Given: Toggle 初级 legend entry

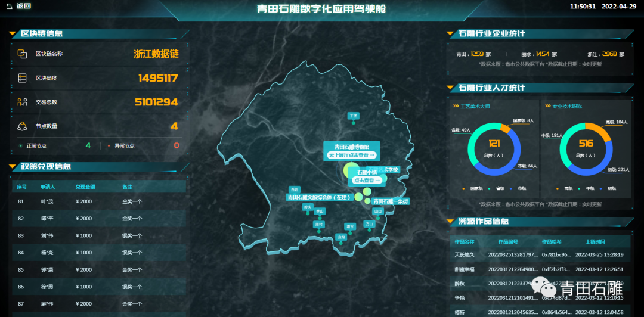Looking at the screenshot, I should [608, 188].
